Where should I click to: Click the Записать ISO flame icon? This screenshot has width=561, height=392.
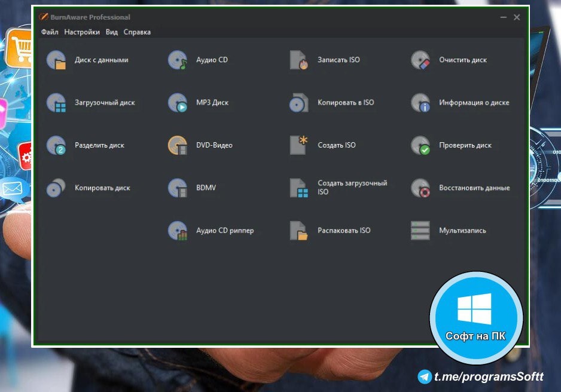coord(299,60)
